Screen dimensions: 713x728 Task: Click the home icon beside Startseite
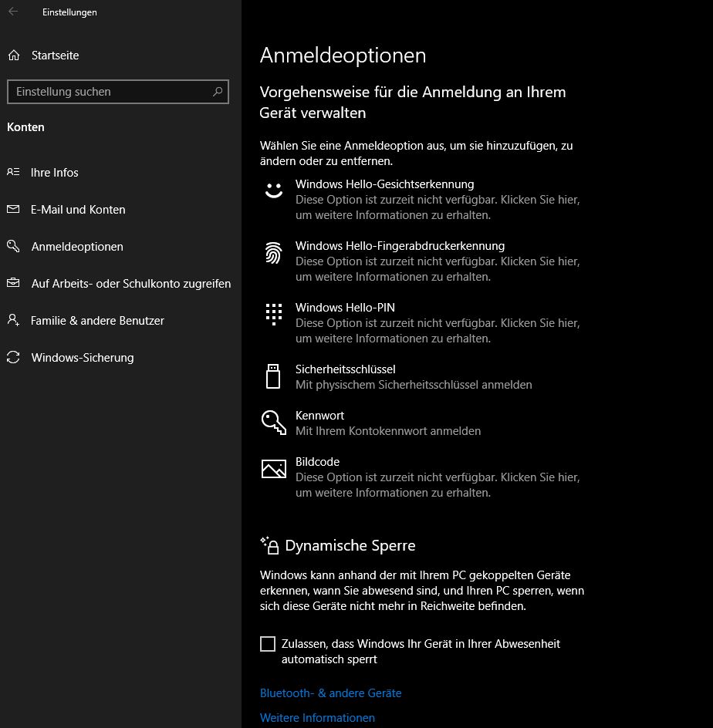pos(14,56)
